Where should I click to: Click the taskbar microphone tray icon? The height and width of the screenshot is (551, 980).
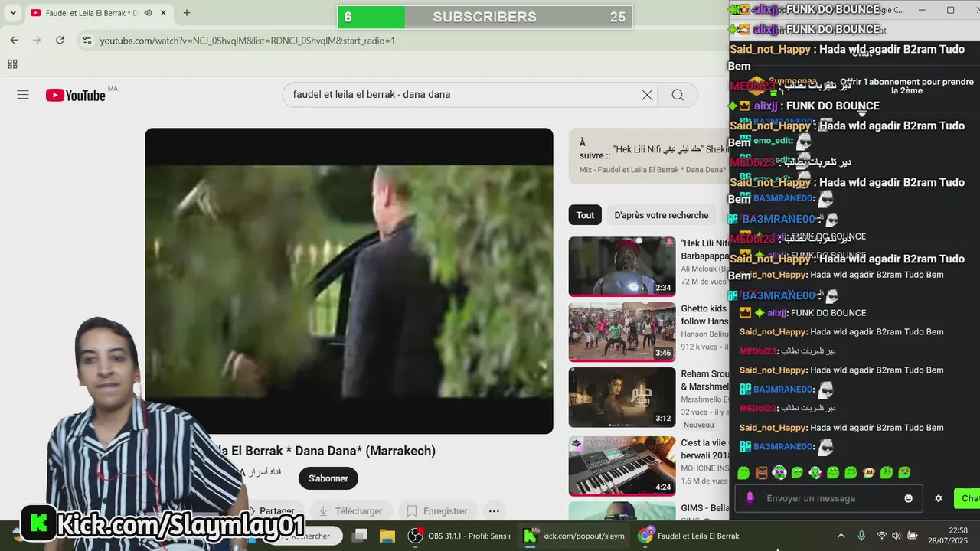coord(861,536)
